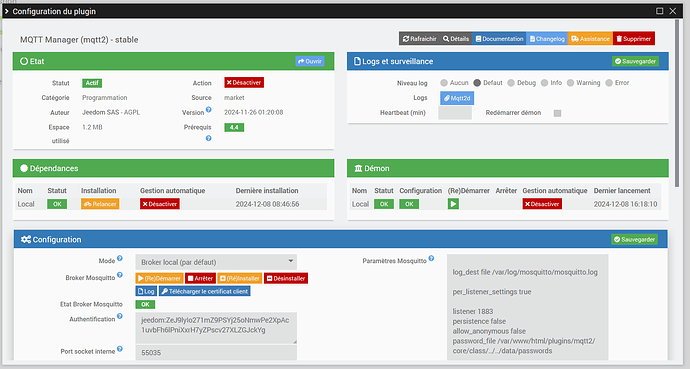Click help icon beside Broker Mosquitto label
The width and height of the screenshot is (690, 369).
(120, 275)
